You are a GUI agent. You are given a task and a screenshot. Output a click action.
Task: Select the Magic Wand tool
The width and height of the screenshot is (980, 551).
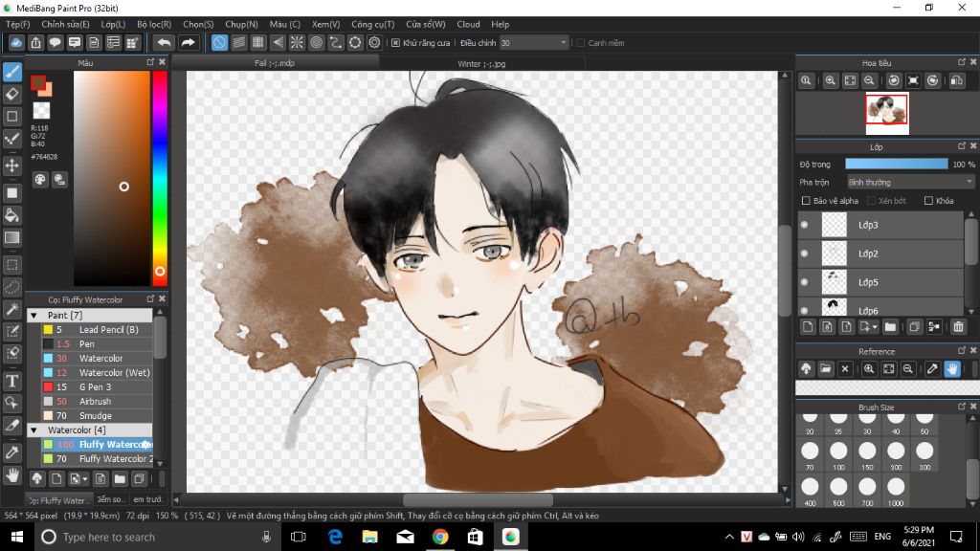[x=11, y=309]
